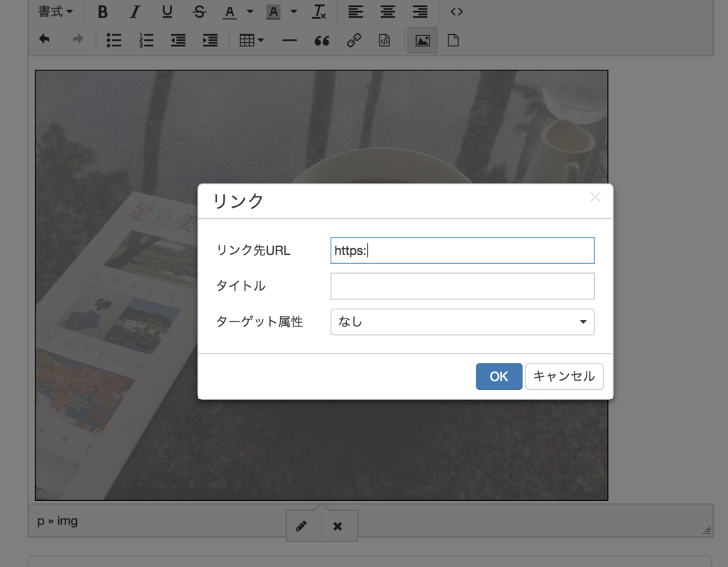Focus the タイトル input field
728x567 pixels.
click(462, 286)
